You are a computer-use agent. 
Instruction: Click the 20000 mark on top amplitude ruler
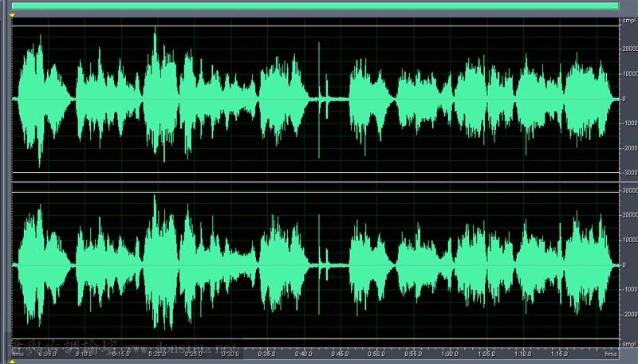tap(628, 49)
